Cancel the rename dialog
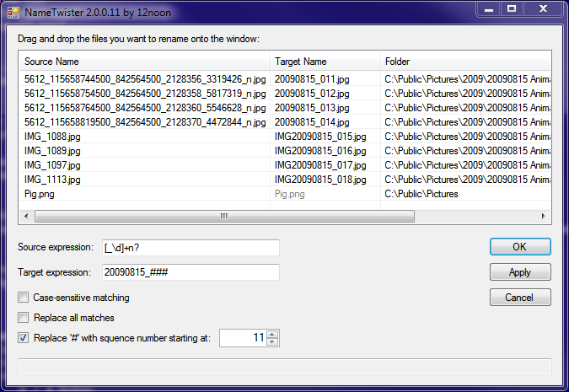Screen dimensions: 569x392 pos(520,298)
